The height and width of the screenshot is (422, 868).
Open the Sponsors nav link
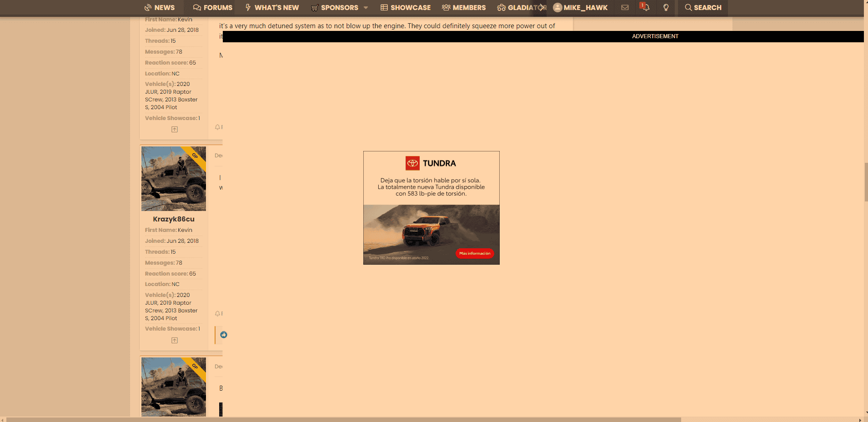(x=335, y=8)
